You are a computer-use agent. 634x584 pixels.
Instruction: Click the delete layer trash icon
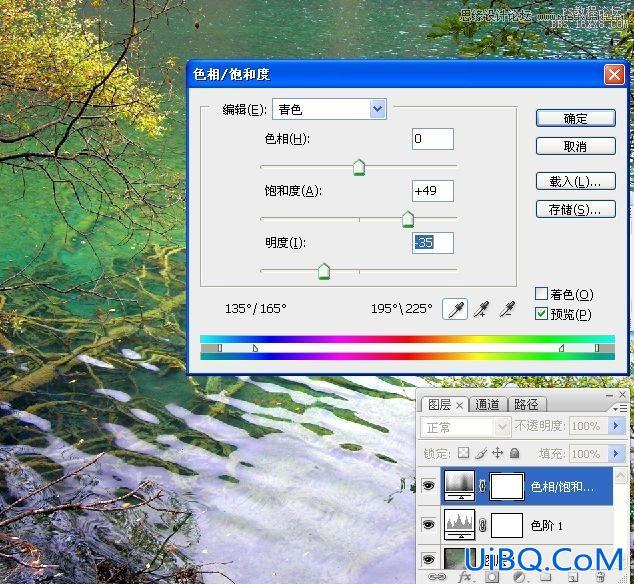(600, 577)
